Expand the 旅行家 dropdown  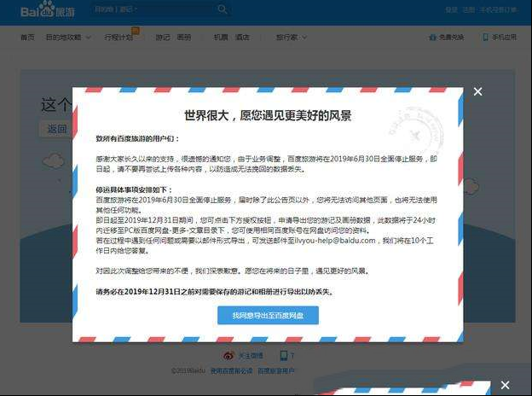point(291,37)
